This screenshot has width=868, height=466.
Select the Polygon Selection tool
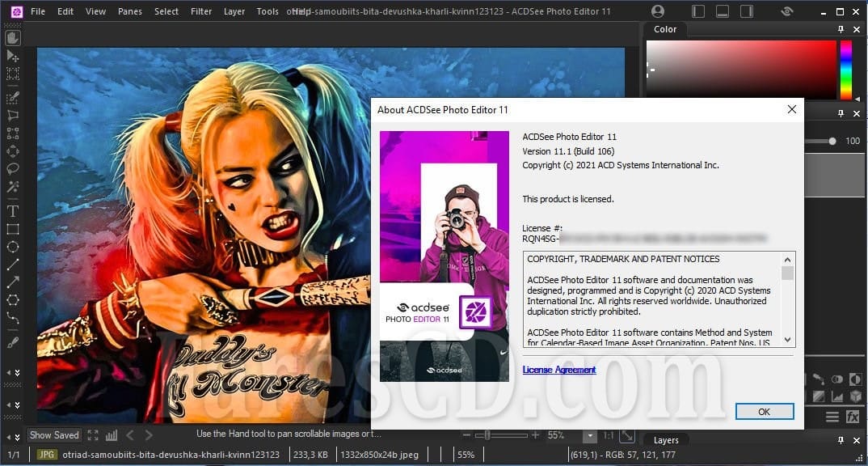tap(13, 115)
